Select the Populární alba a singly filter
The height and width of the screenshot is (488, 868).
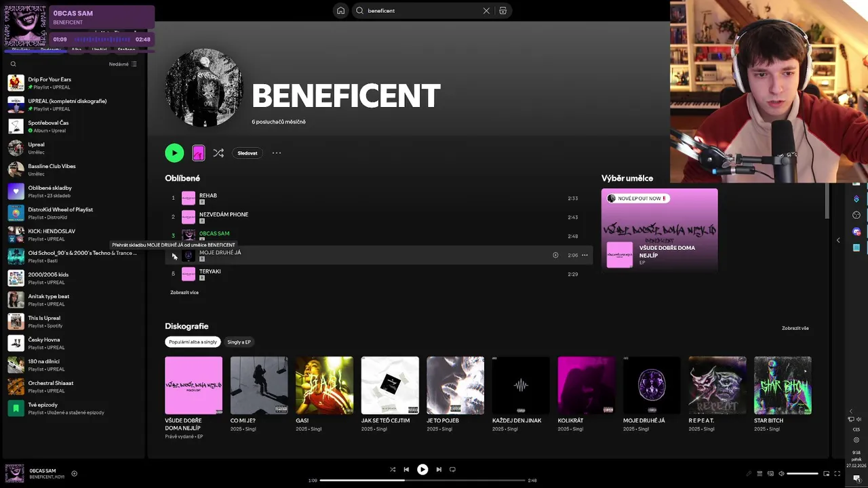pos(193,342)
